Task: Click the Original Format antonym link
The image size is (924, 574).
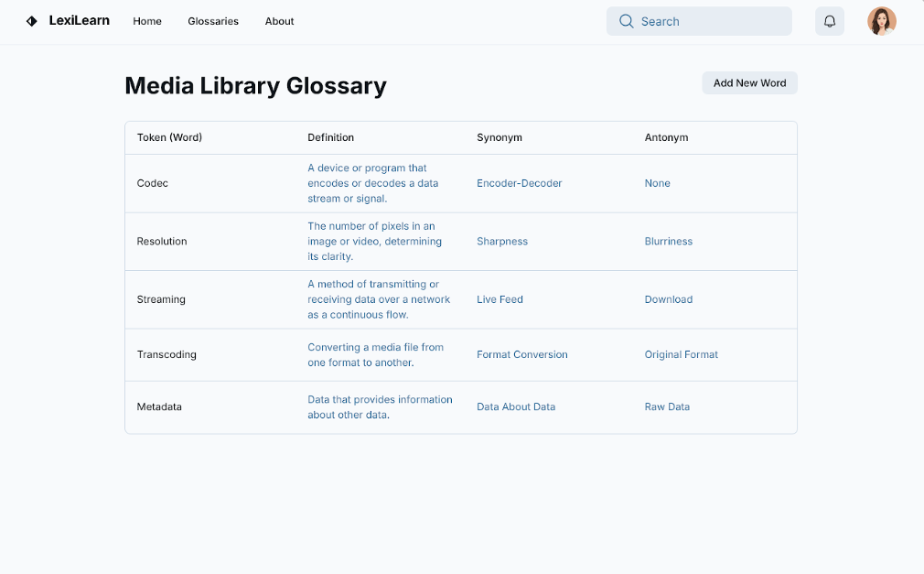Action: tap(681, 354)
